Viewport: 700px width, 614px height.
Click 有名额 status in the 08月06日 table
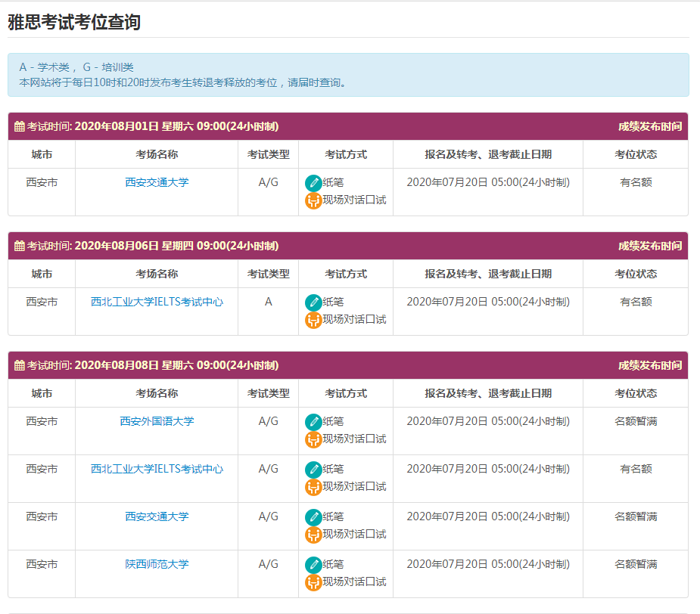[636, 302]
